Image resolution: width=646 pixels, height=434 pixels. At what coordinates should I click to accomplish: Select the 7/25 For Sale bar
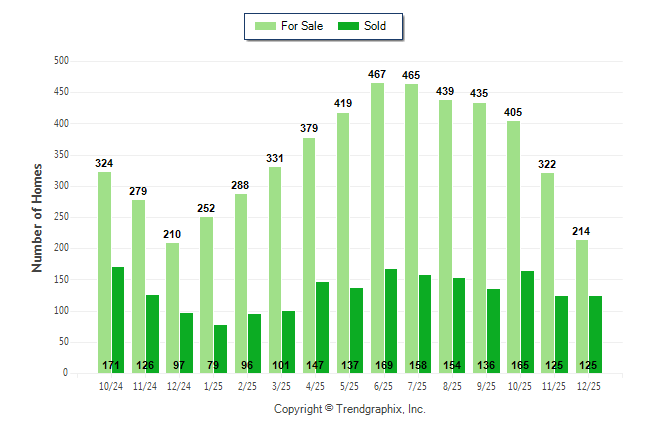[x=411, y=228]
